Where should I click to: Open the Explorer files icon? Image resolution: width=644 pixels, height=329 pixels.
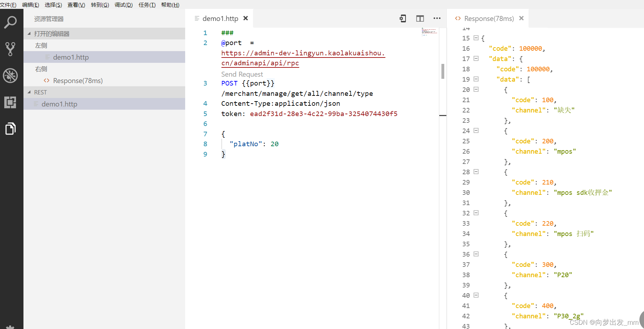click(10, 128)
